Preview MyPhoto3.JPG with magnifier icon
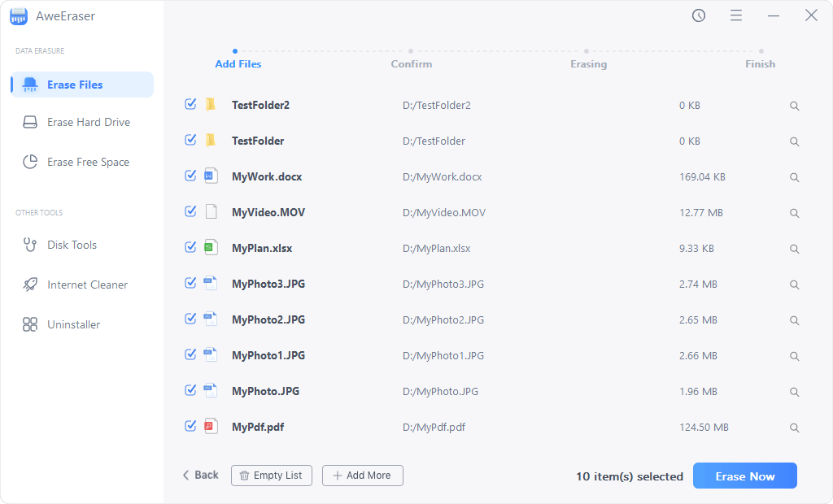Viewport: 833px width, 504px height. point(794,285)
